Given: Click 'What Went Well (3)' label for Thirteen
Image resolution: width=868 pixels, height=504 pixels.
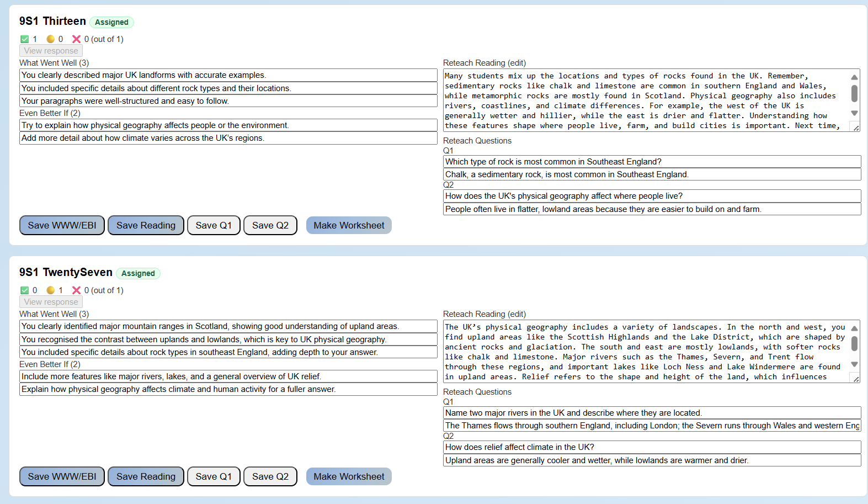Looking at the screenshot, I should (x=54, y=63).
